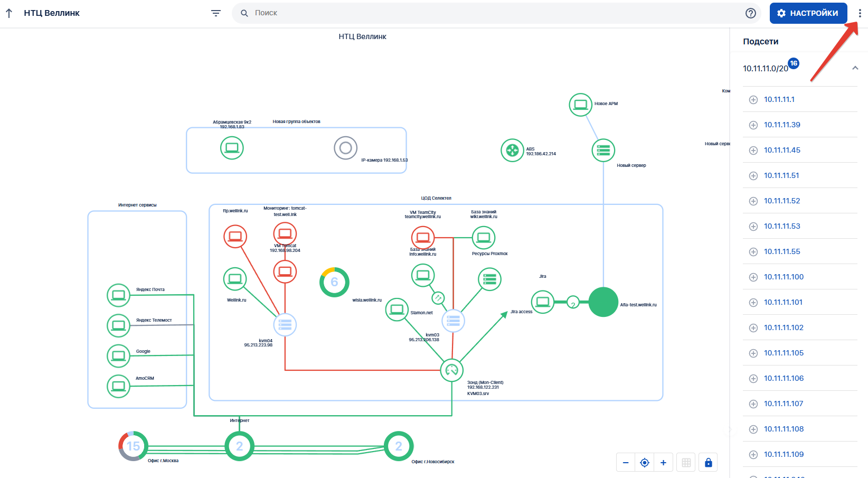Open the help question mark icon

pos(750,13)
